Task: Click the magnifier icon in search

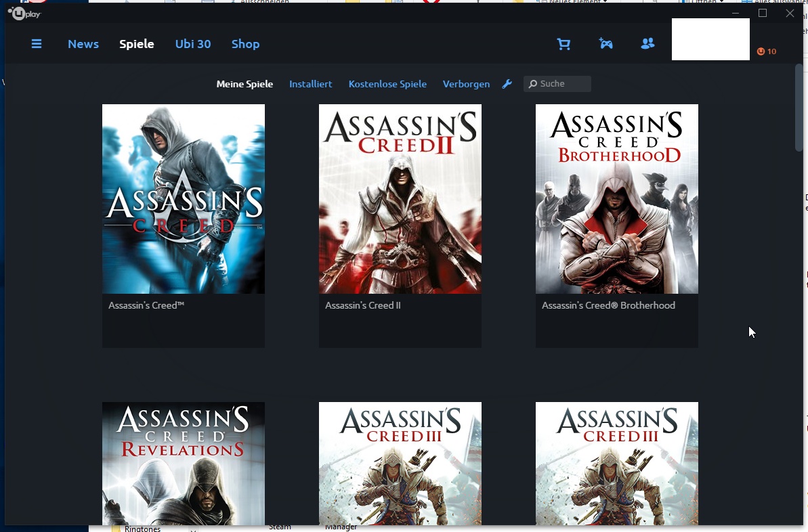Action: tap(533, 83)
